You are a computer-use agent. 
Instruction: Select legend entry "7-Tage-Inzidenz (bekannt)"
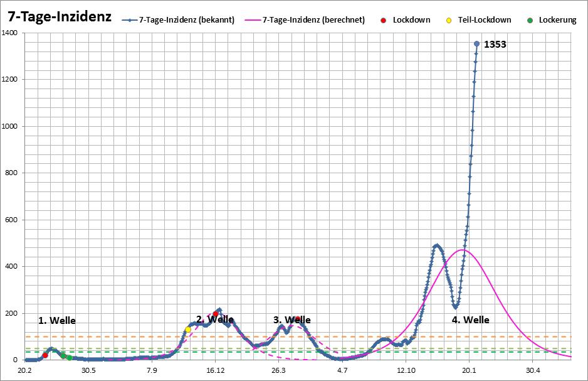[179, 20]
